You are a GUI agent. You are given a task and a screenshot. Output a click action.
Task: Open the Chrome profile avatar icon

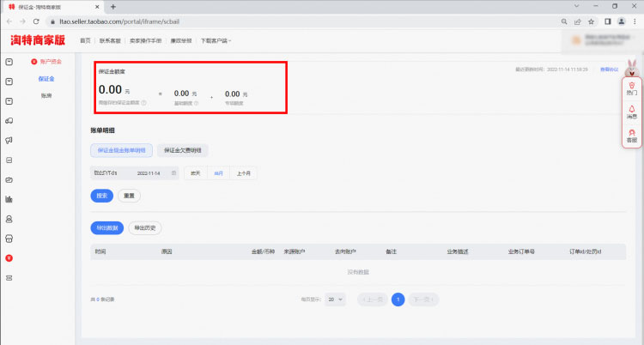click(x=622, y=21)
